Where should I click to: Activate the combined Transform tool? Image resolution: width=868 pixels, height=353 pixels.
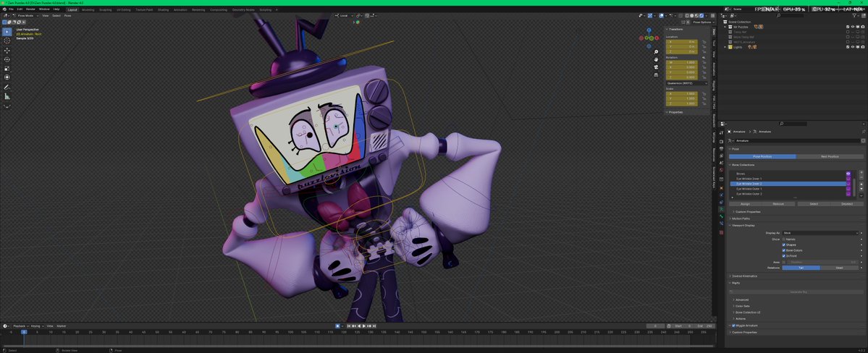7,77
